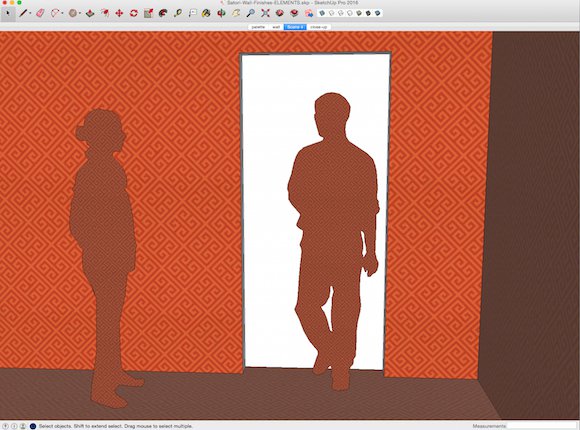Select the arrow Select tool
Image resolution: width=580 pixels, height=430 pixels.
click(x=8, y=14)
